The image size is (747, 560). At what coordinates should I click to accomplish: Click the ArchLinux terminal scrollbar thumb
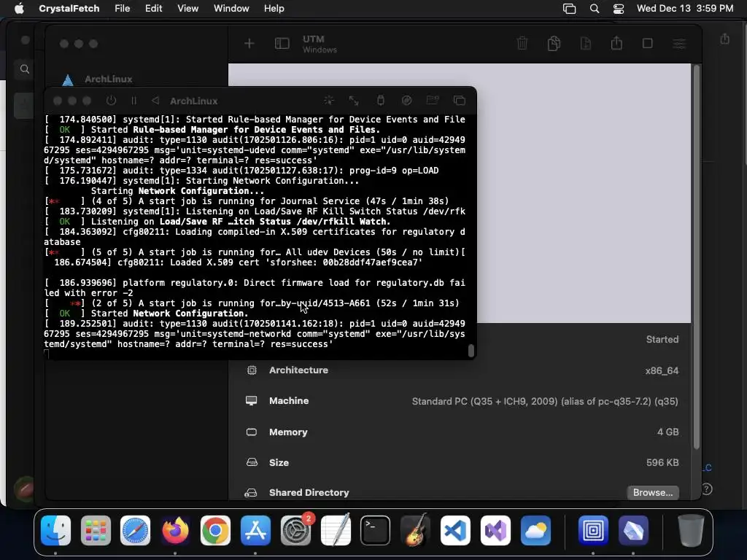(x=471, y=350)
